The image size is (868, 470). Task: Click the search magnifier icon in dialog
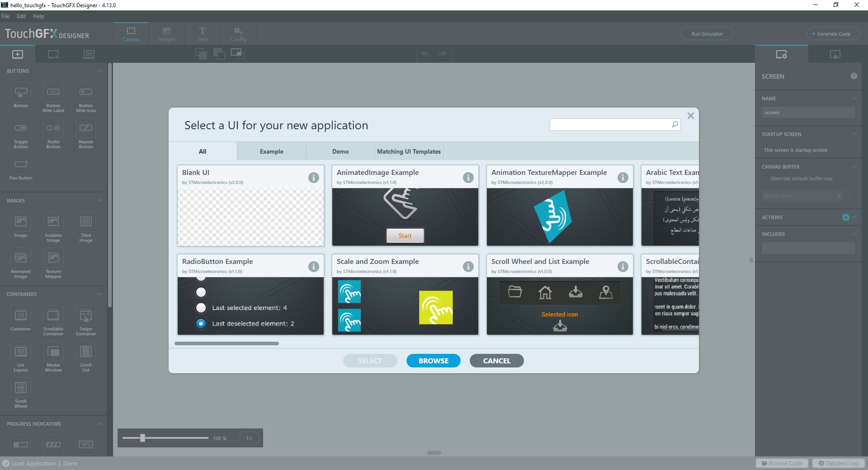coord(675,124)
